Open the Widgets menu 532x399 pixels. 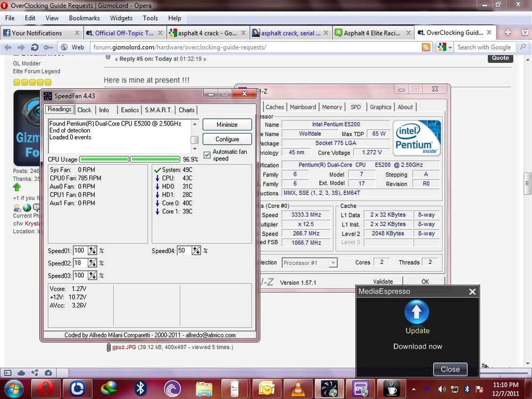(121, 18)
